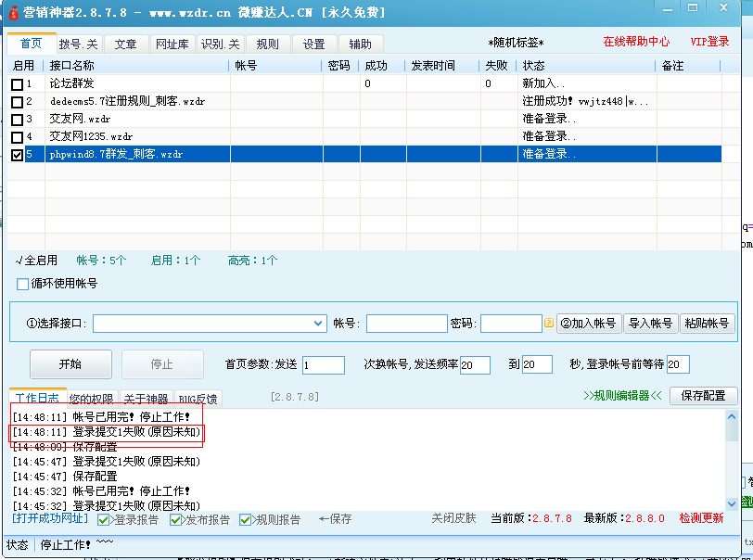Click the VIP登录 link
Image resolution: width=753 pixels, height=560 pixels.
[709, 43]
